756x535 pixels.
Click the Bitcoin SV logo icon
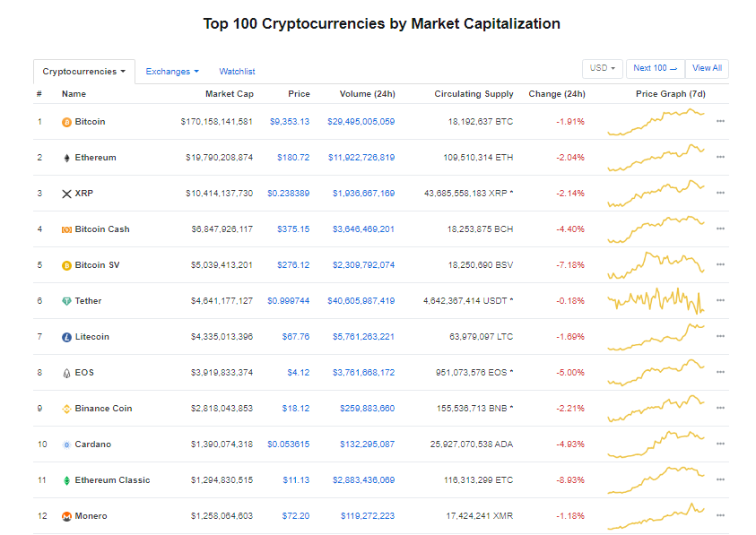point(66,265)
